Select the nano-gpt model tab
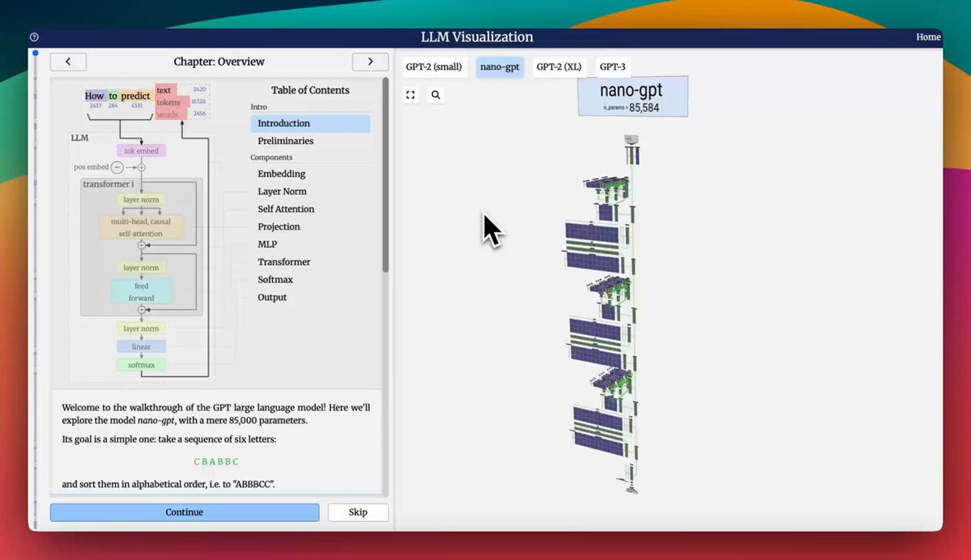 [500, 67]
